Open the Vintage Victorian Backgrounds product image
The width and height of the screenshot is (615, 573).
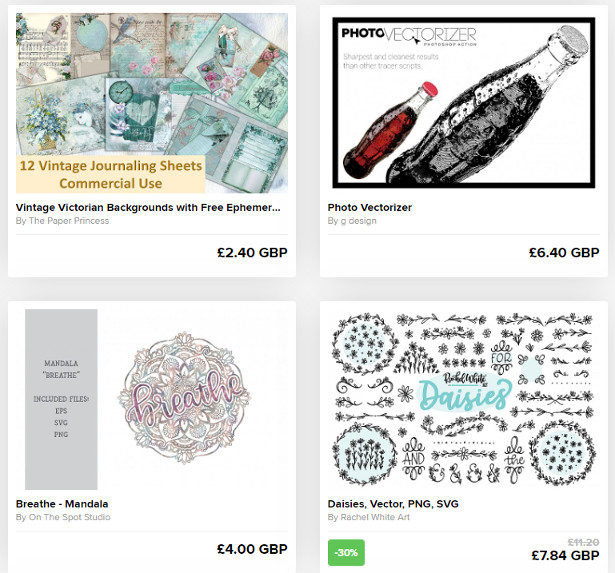(x=152, y=103)
